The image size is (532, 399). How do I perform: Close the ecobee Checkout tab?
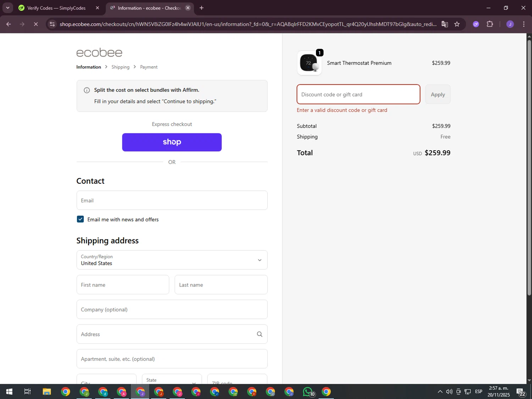click(188, 8)
